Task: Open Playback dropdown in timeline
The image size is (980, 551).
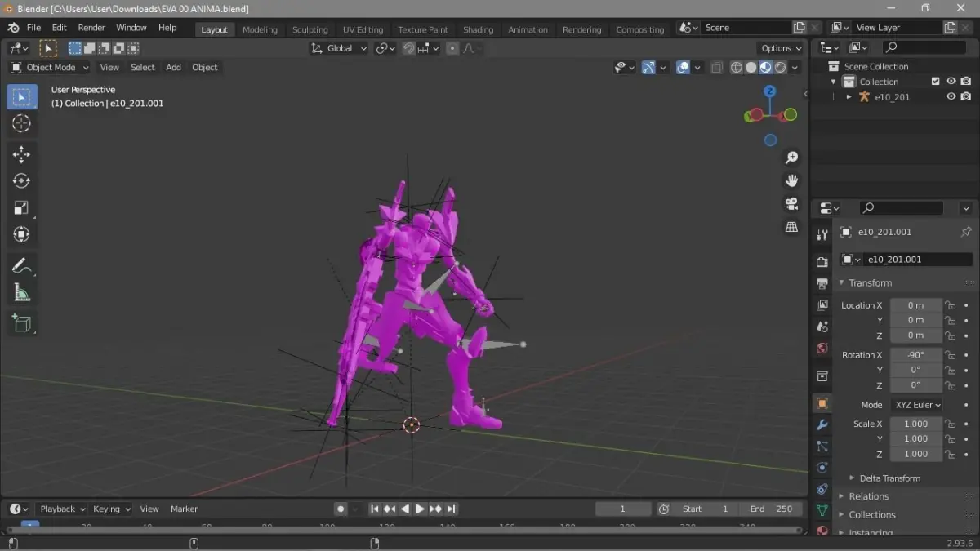Action: (63, 509)
